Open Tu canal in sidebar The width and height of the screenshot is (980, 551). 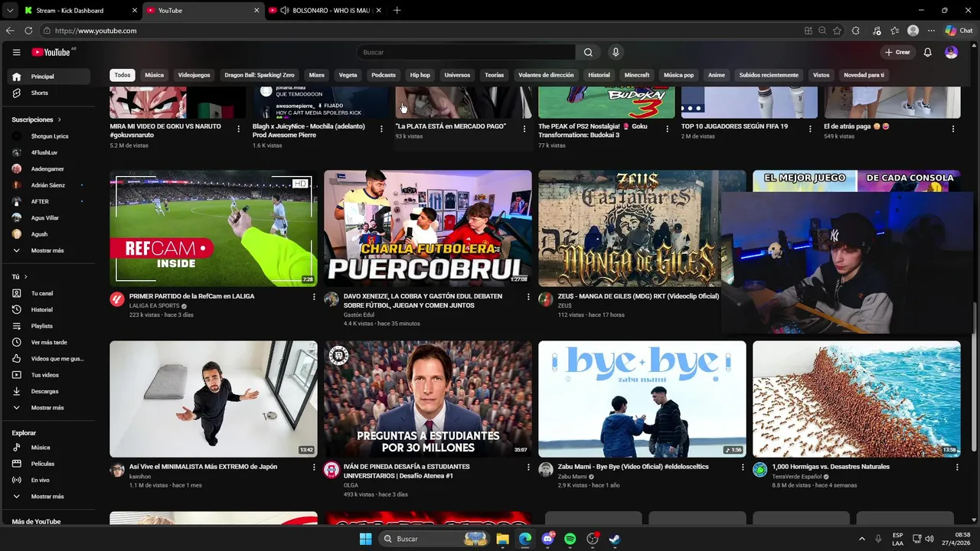coord(49,293)
